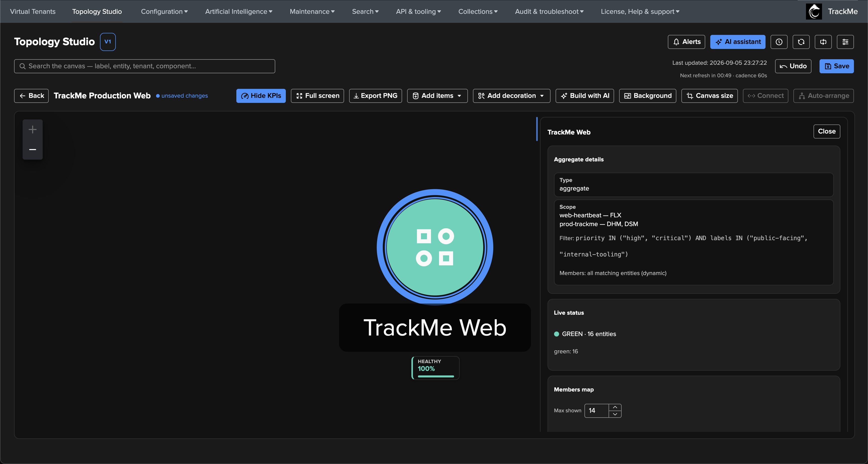Open License, Help & support menu
Image resolution: width=868 pixels, height=464 pixels.
point(640,12)
